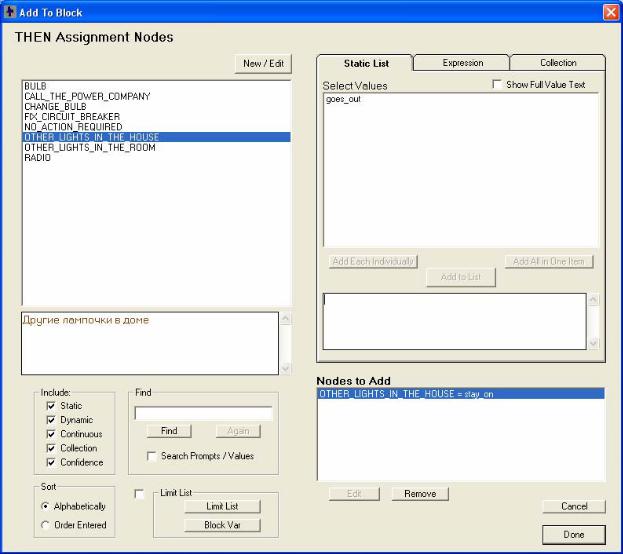Image resolution: width=623 pixels, height=554 pixels.
Task: Click the Again button
Action: pos(238,431)
